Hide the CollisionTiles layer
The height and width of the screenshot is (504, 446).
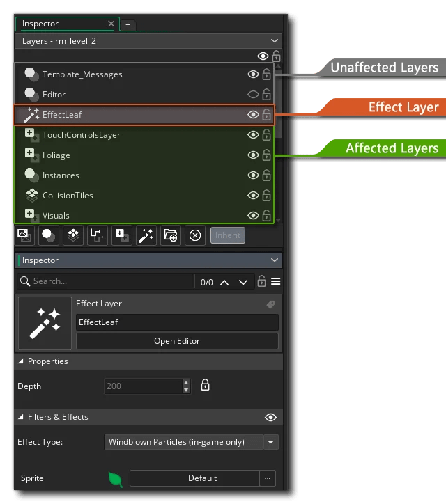[x=253, y=196]
